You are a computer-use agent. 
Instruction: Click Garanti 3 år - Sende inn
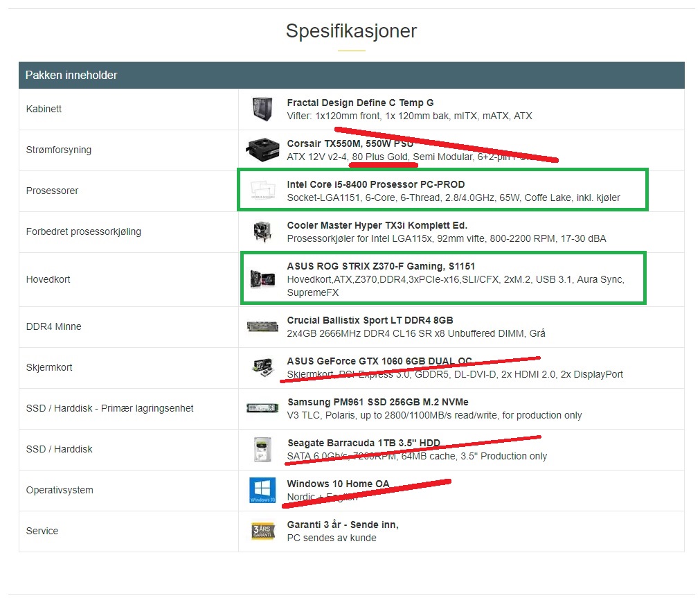(343, 525)
